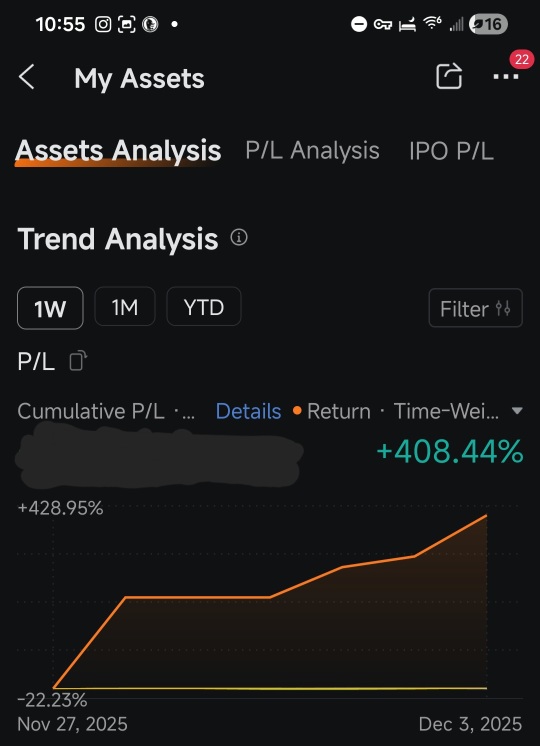540x746 pixels.
Task: Open the Cumulative P/L selector
Action: tap(106, 411)
